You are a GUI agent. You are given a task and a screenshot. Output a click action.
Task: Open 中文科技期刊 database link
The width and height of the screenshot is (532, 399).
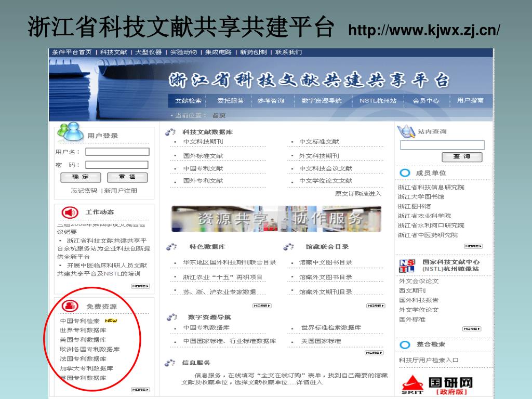point(203,141)
